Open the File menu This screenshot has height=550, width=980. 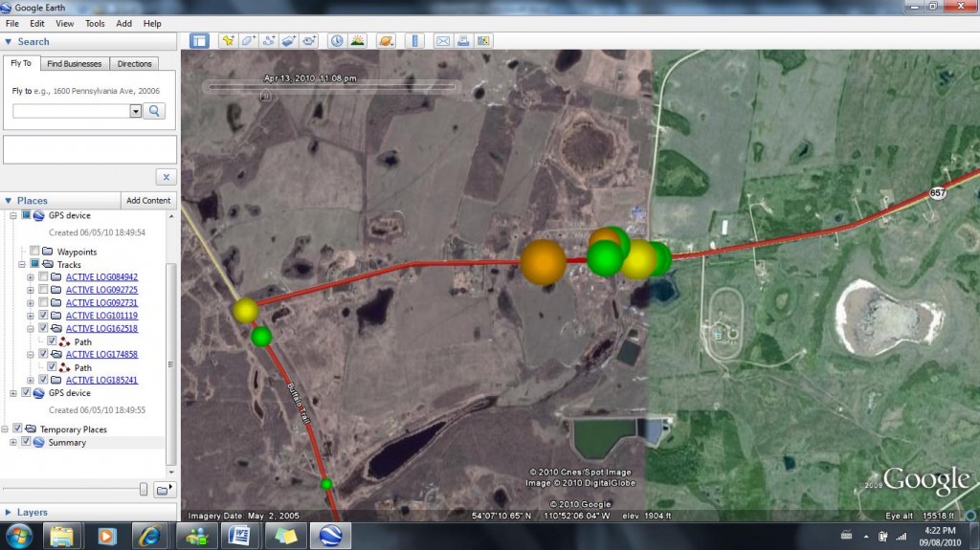pyautogui.click(x=11, y=24)
